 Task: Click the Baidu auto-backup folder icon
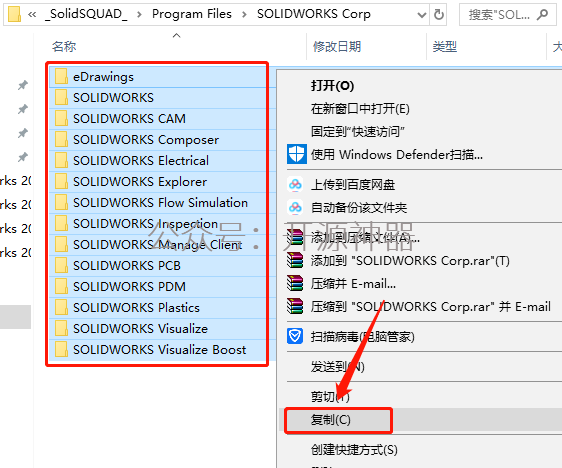coord(295,207)
